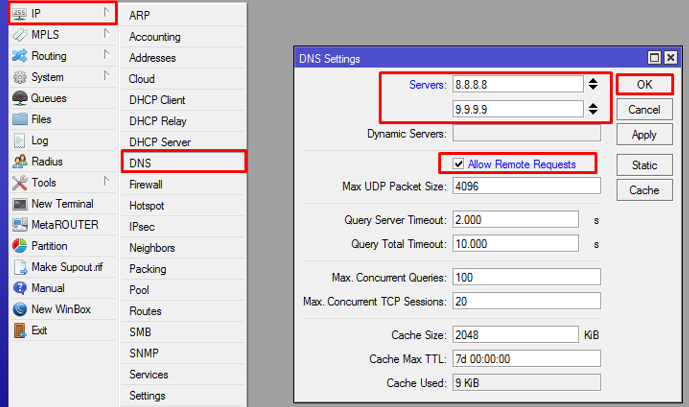Click Query Total Timeout field
The height and width of the screenshot is (407, 689).
point(515,243)
